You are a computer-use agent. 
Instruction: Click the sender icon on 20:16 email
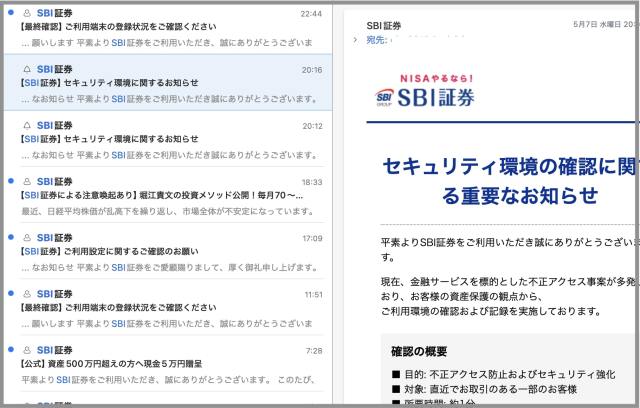[26, 69]
